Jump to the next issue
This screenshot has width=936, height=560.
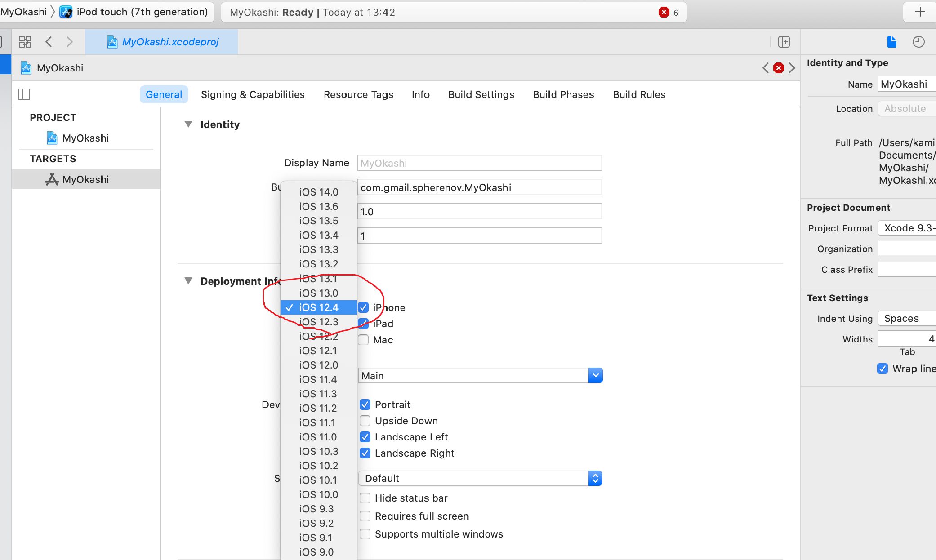point(792,68)
